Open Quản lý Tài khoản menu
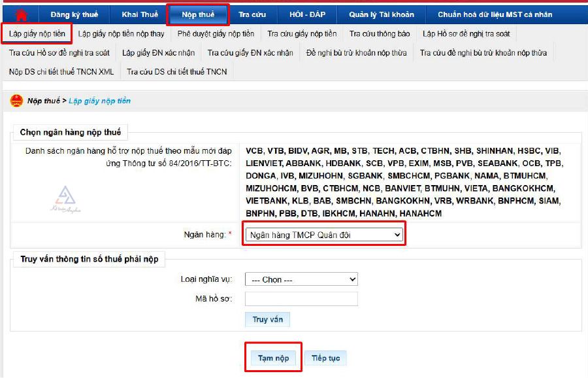Image resolution: width=588 pixels, height=378 pixels. point(382,14)
